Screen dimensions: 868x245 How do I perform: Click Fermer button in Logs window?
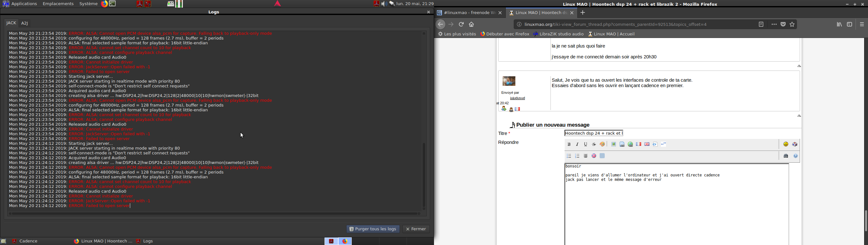coord(416,229)
